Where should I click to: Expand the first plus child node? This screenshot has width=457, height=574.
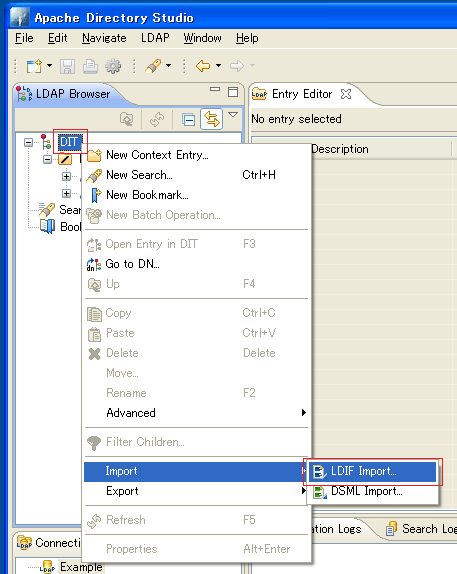(x=66, y=176)
